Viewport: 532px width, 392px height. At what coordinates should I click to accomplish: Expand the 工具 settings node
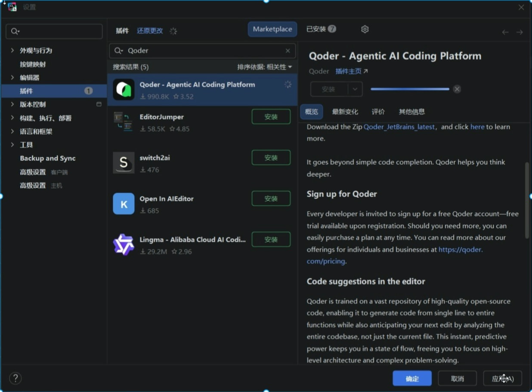[x=12, y=145]
